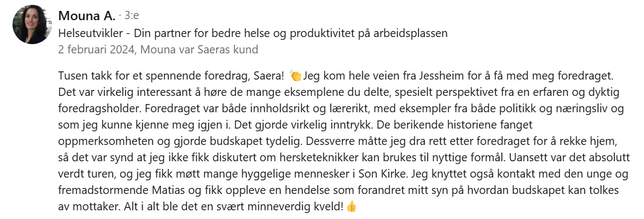Open the Mouna A. name link

pos(86,16)
